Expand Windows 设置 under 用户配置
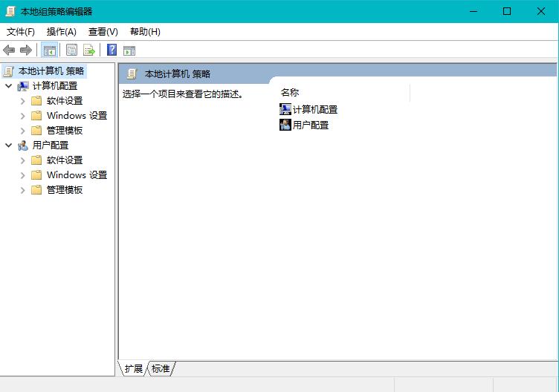 click(x=23, y=175)
